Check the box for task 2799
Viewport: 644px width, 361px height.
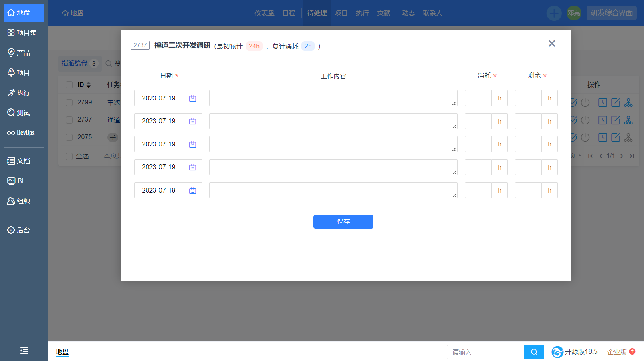point(69,102)
